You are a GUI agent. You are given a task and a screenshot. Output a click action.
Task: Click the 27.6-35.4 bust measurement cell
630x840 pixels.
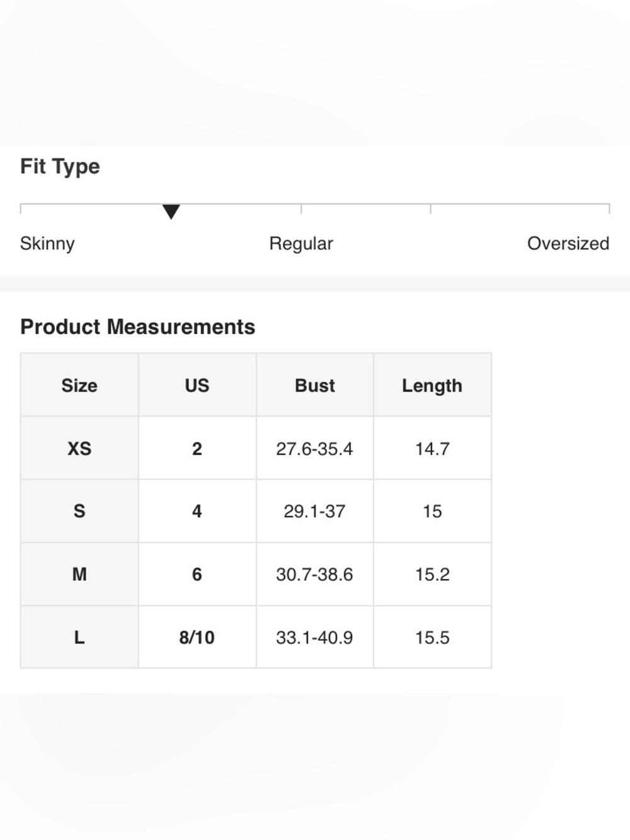[315, 448]
